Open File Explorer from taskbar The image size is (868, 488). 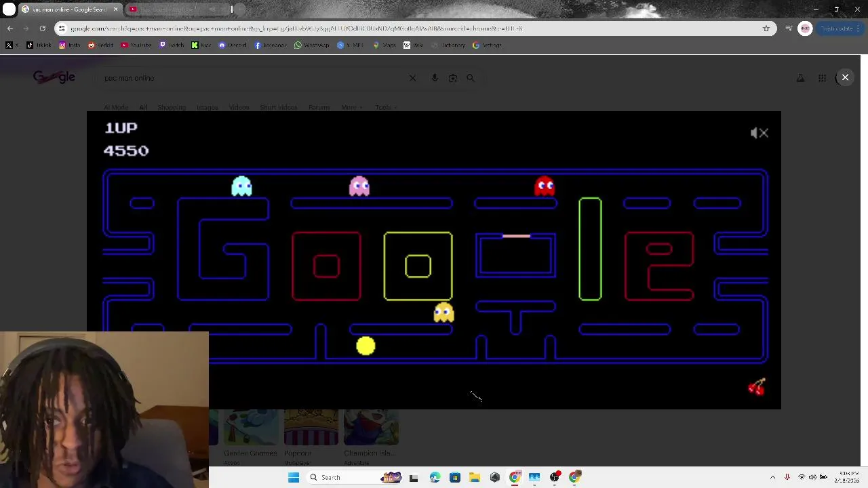point(474,477)
